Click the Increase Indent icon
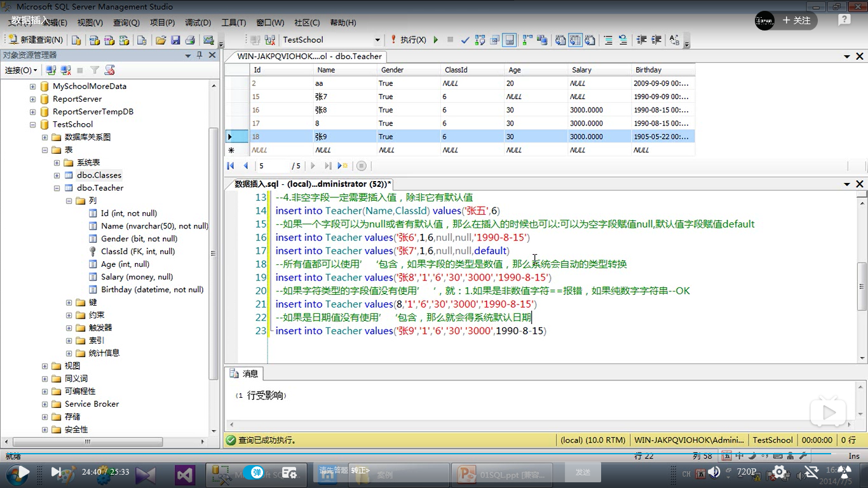Image resolution: width=868 pixels, height=488 pixels. (656, 40)
